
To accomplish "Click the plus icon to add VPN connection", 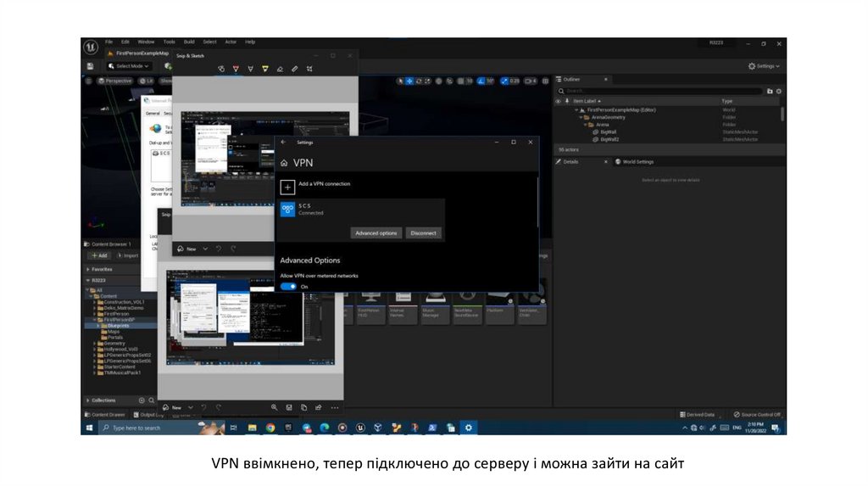I will pyautogui.click(x=288, y=188).
